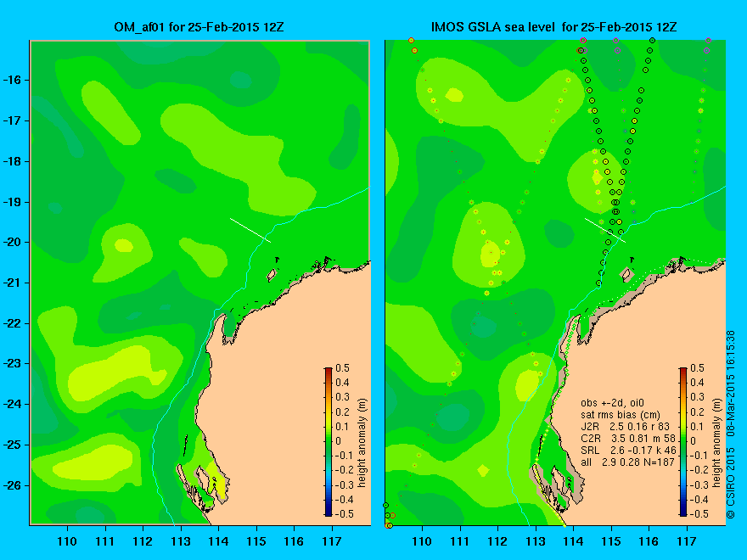
Task: Click longitude 111 under the IMOS GSLA map
Action: pos(460,541)
